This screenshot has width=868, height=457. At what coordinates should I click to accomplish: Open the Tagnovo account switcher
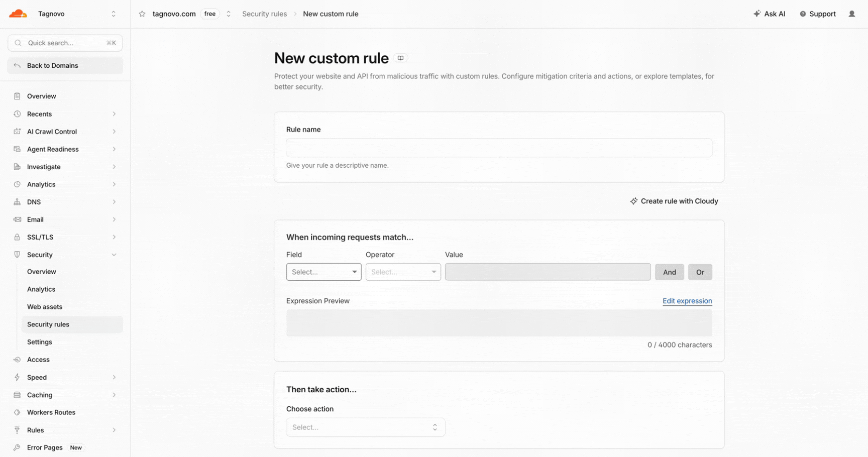[x=114, y=14]
